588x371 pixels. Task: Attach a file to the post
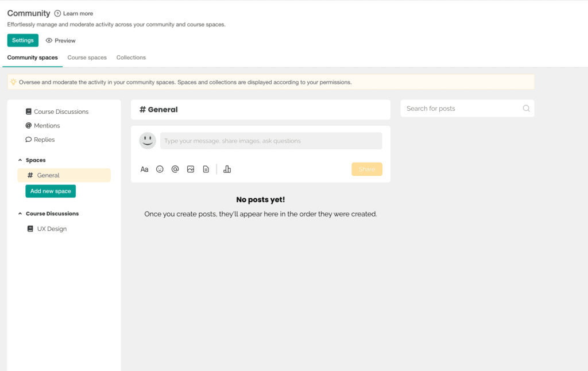coord(206,169)
